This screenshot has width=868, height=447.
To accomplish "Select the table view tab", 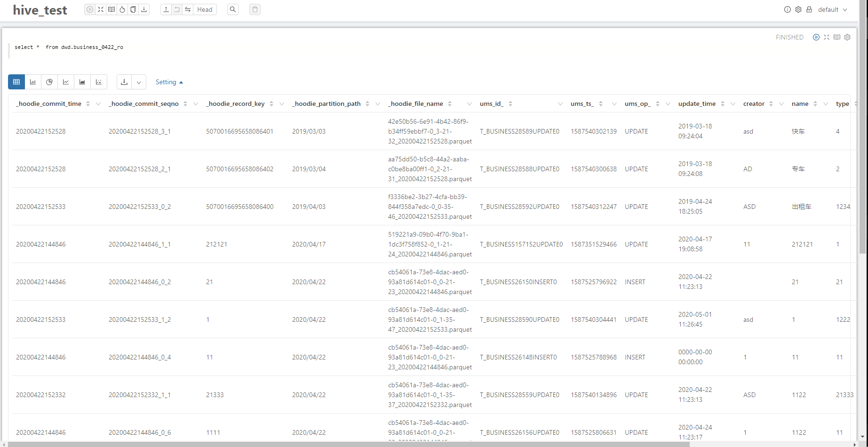I will point(16,82).
